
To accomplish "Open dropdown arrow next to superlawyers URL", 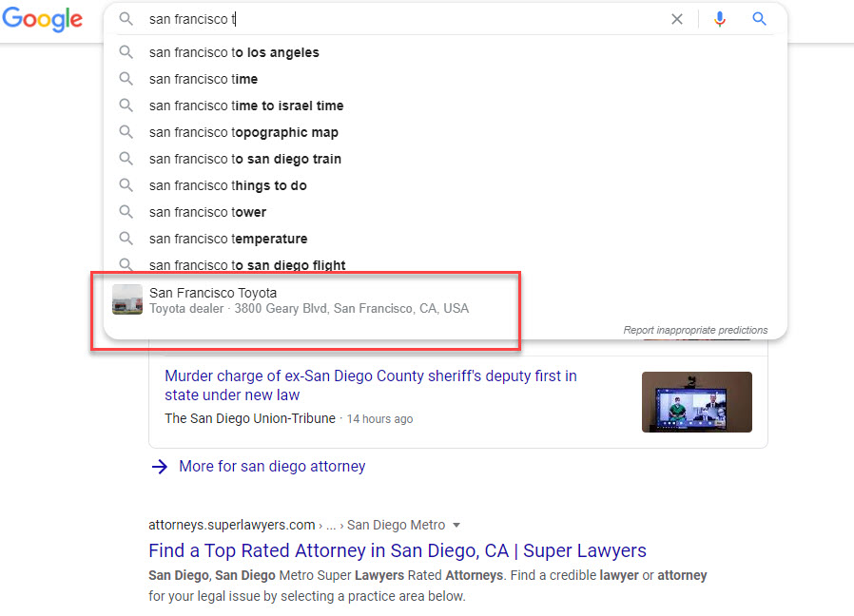I will point(456,525).
